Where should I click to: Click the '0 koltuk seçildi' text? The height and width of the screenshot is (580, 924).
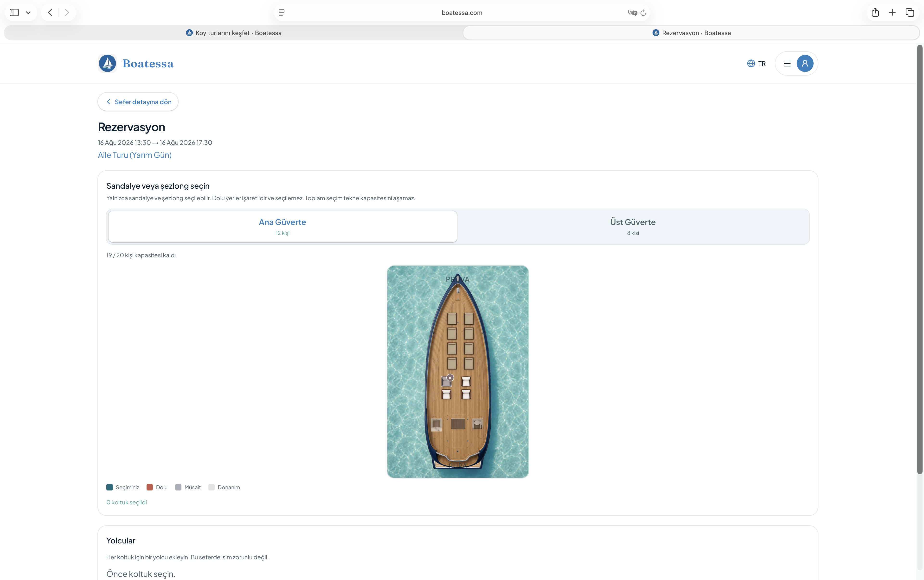click(127, 503)
